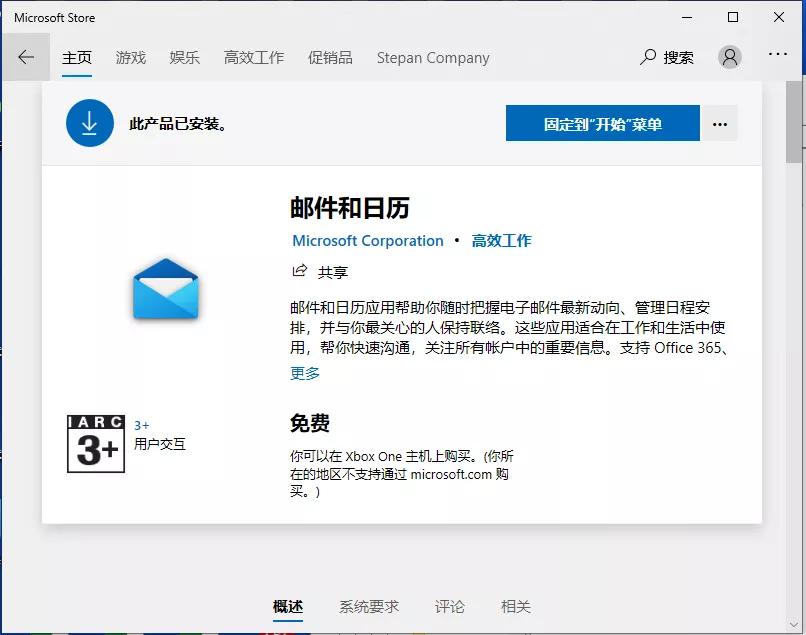Image resolution: width=806 pixels, height=635 pixels.
Task: Open the 游戏 section
Action: tap(130, 57)
